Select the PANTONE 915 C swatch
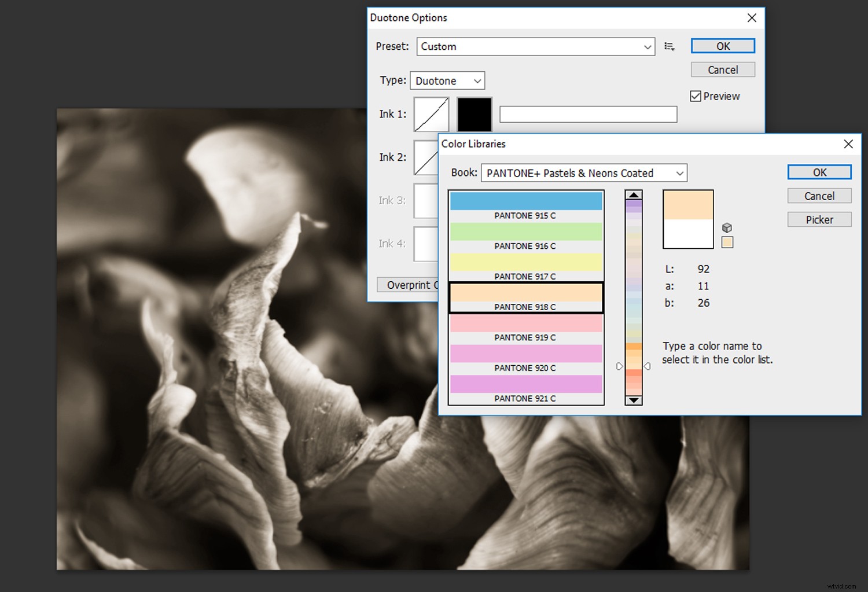868x592 pixels. point(525,201)
